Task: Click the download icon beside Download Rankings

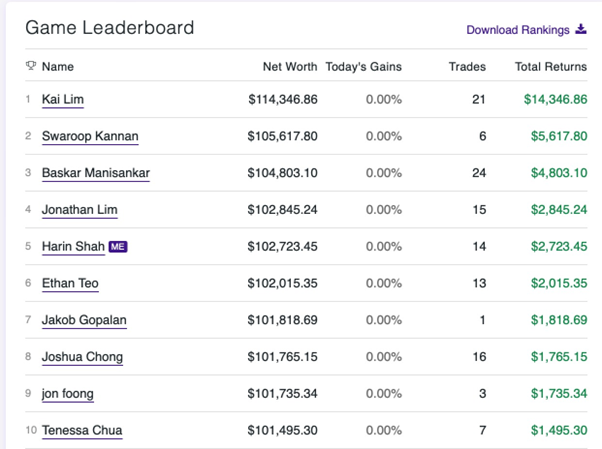Action: tap(581, 30)
